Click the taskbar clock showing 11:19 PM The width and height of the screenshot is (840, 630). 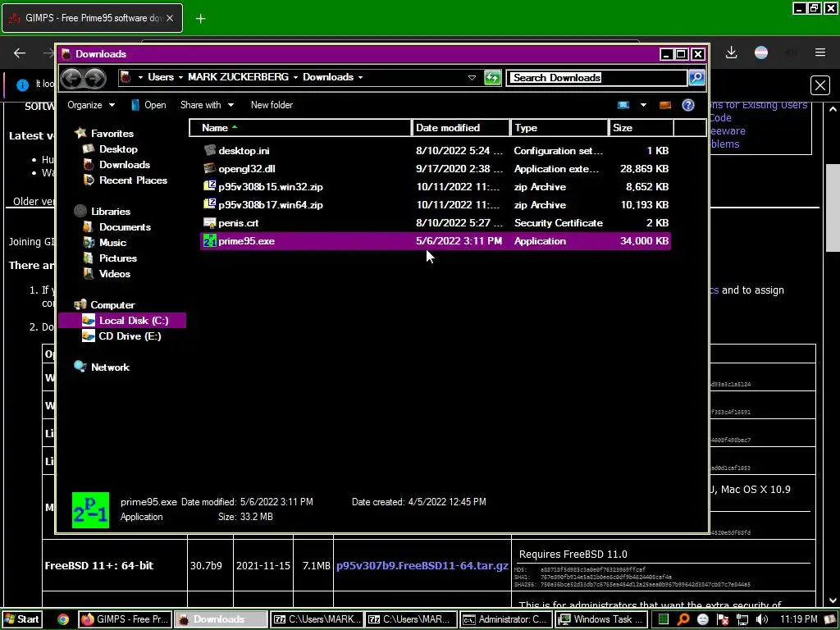[799, 619]
